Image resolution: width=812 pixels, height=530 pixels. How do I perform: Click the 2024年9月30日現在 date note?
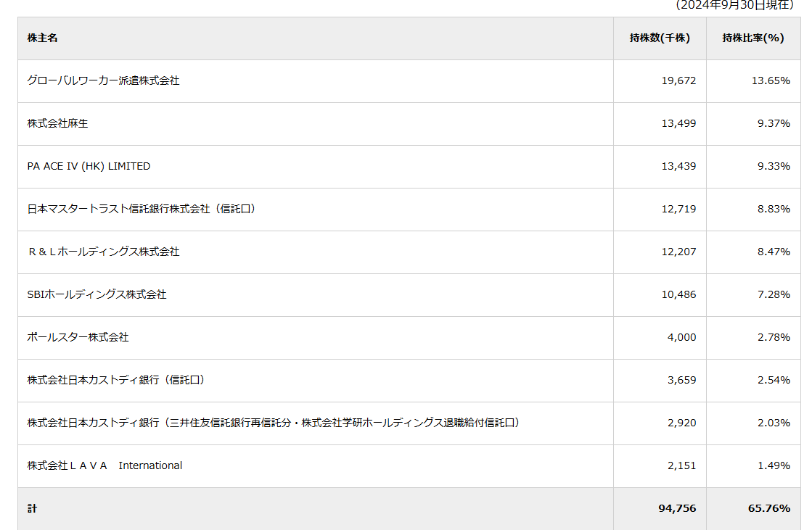[739, 5]
